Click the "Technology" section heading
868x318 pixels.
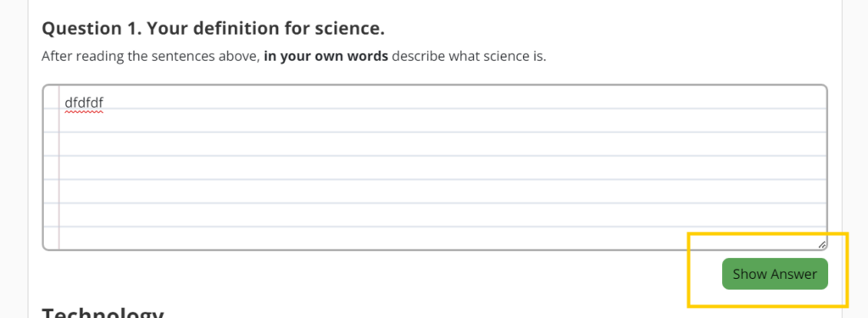coord(103,314)
